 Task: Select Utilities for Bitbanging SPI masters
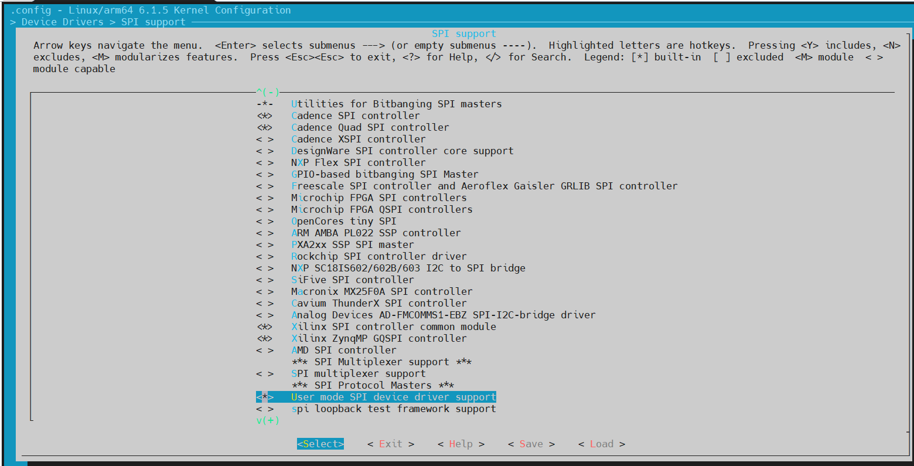tap(396, 104)
